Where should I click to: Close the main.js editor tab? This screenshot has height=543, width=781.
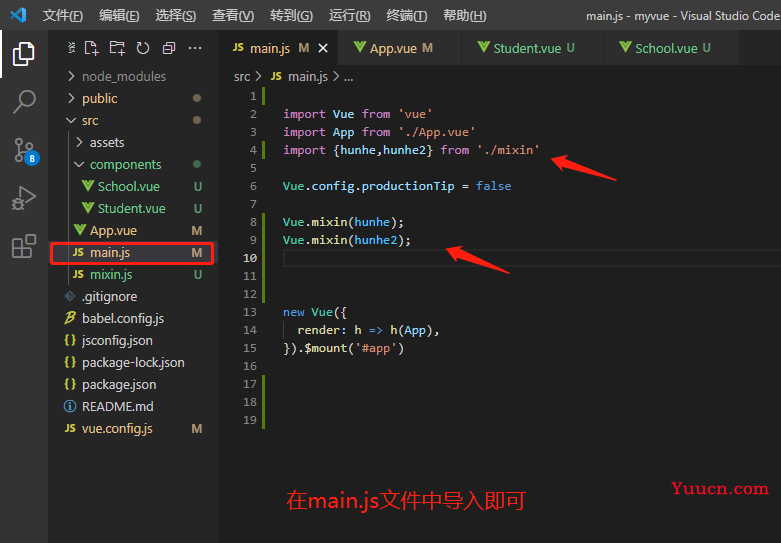pyautogui.click(x=323, y=48)
